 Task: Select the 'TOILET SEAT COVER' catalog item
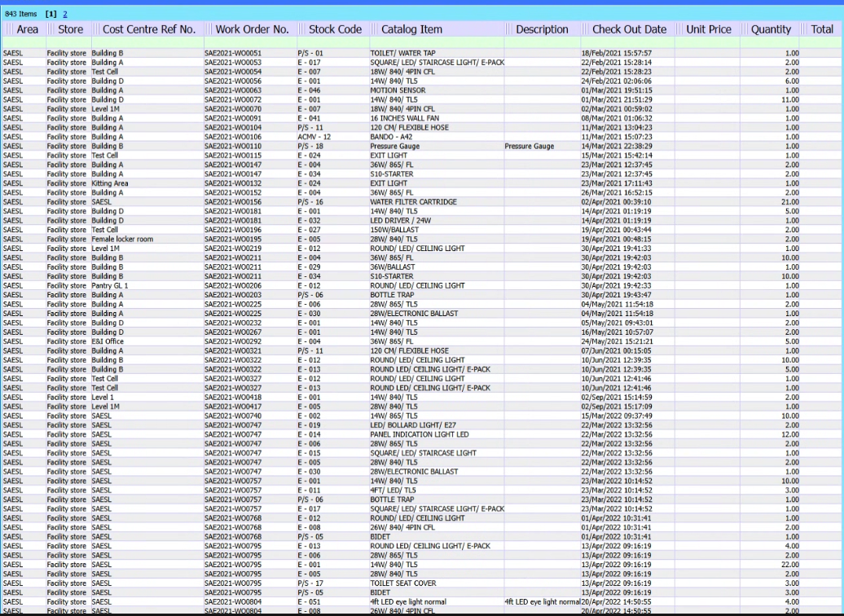pyautogui.click(x=403, y=583)
